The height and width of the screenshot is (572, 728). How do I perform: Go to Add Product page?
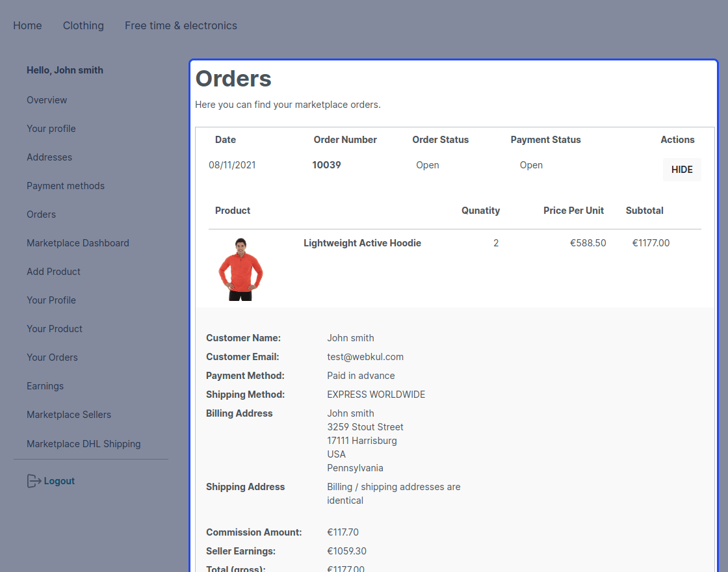(x=53, y=272)
